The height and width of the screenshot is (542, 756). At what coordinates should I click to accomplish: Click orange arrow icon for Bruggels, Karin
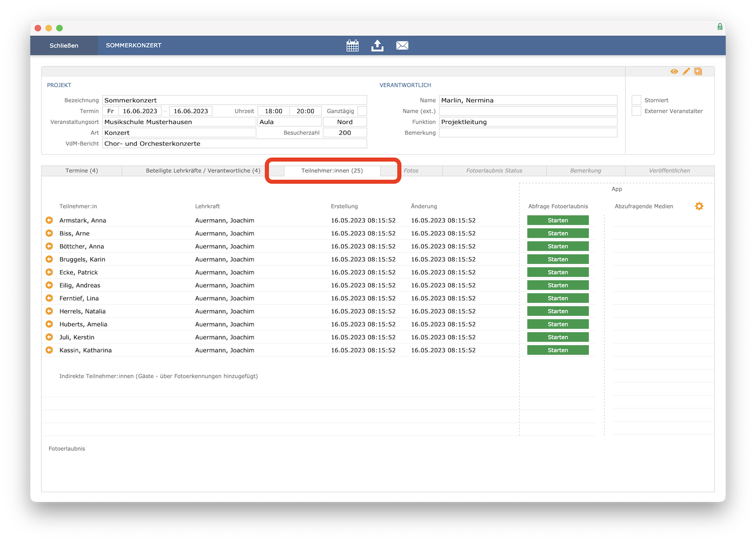(x=49, y=259)
